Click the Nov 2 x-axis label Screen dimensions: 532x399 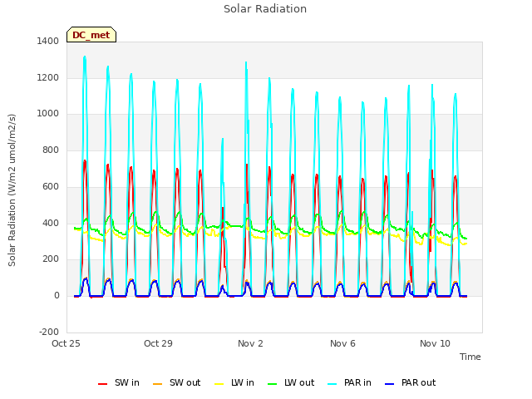[x=250, y=343]
